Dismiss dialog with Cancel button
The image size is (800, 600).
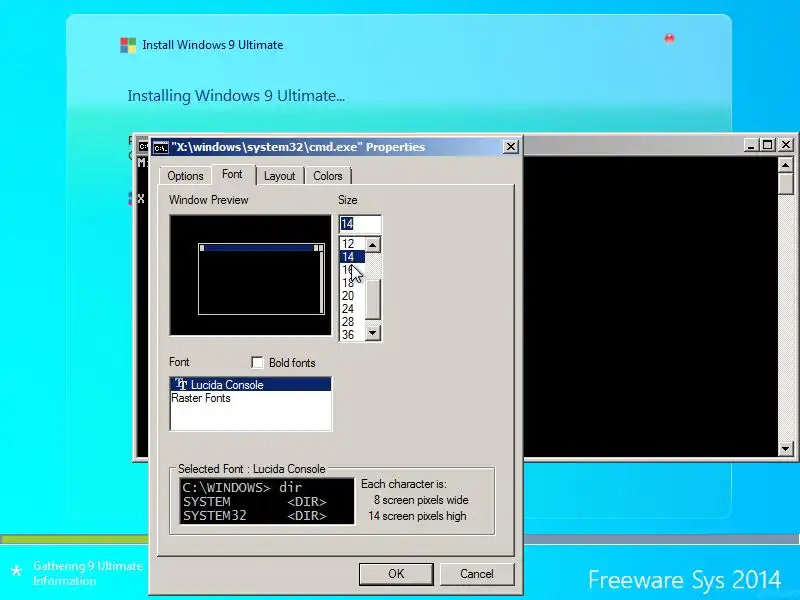click(x=477, y=574)
